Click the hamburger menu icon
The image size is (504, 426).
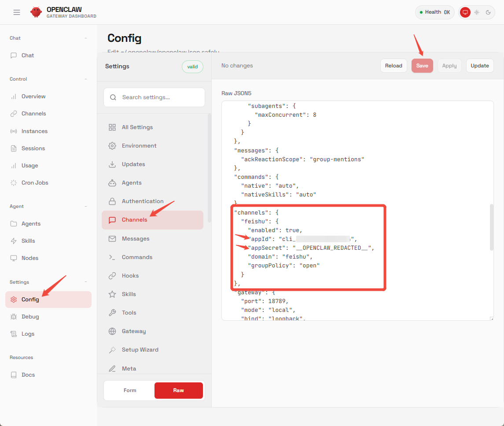(x=17, y=12)
